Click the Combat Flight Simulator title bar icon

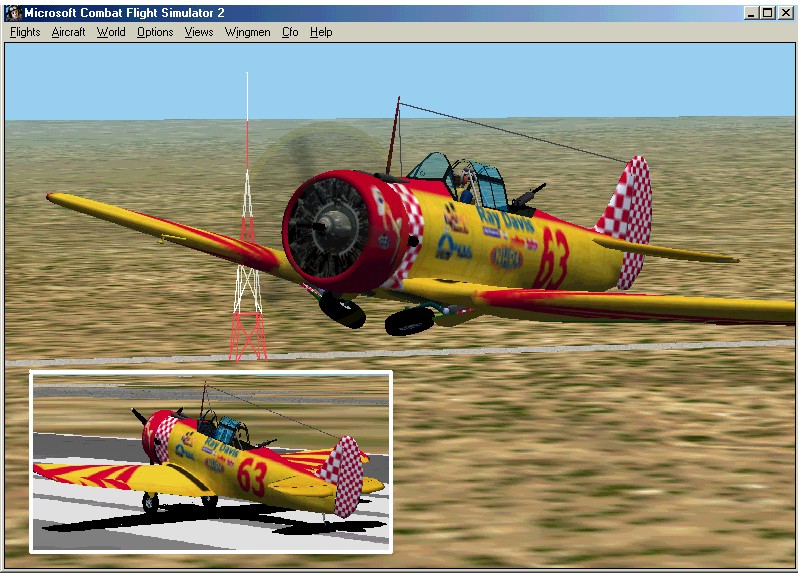pyautogui.click(x=14, y=13)
